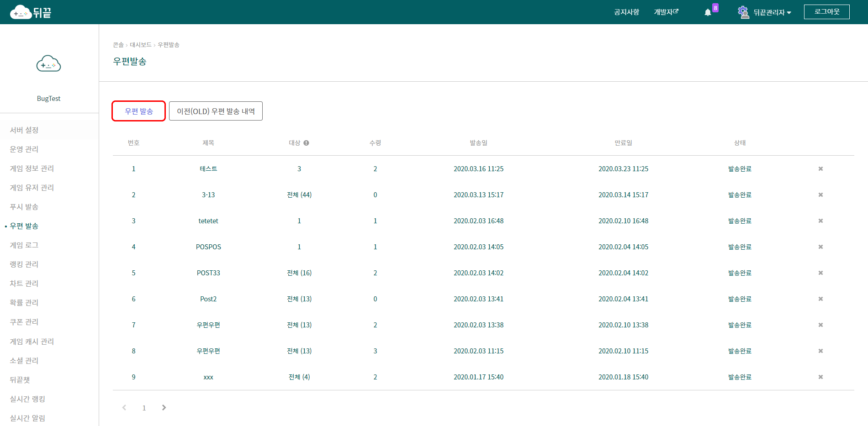
Task: Click the 발송일 column header
Action: 478,143
